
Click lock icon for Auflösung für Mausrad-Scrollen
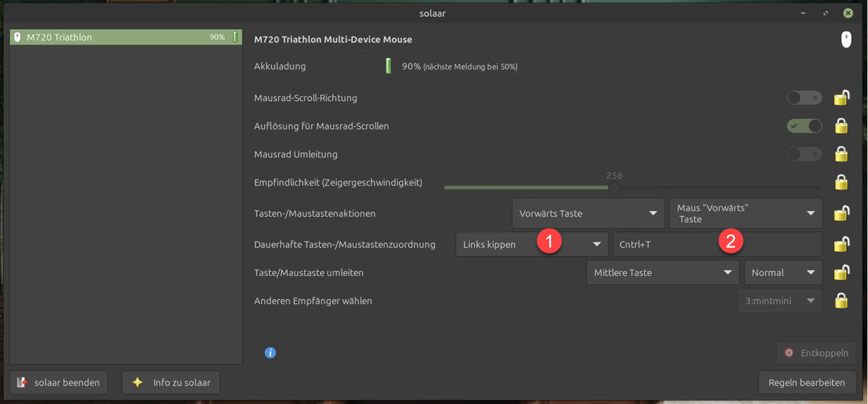pyautogui.click(x=841, y=126)
